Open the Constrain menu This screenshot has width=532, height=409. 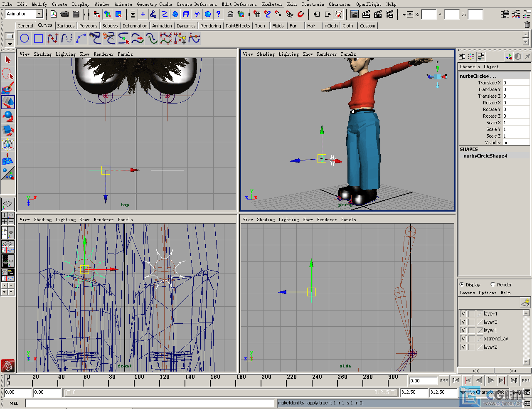pyautogui.click(x=313, y=4)
